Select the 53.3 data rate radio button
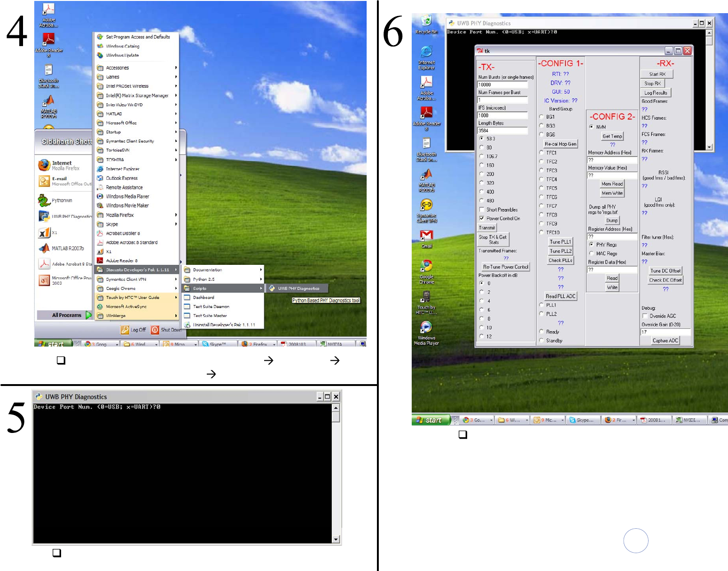This screenshot has height=571, width=728. 481,139
